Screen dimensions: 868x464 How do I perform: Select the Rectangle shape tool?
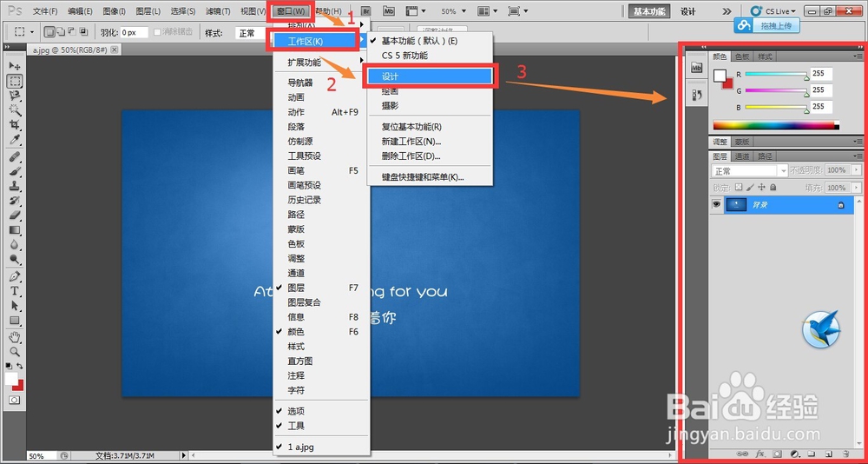[x=15, y=320]
